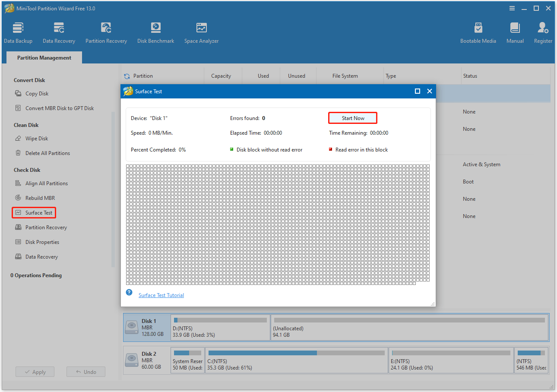Start the Disk Benchmark tool
Viewport: 557px width, 392px height.
[x=155, y=32]
